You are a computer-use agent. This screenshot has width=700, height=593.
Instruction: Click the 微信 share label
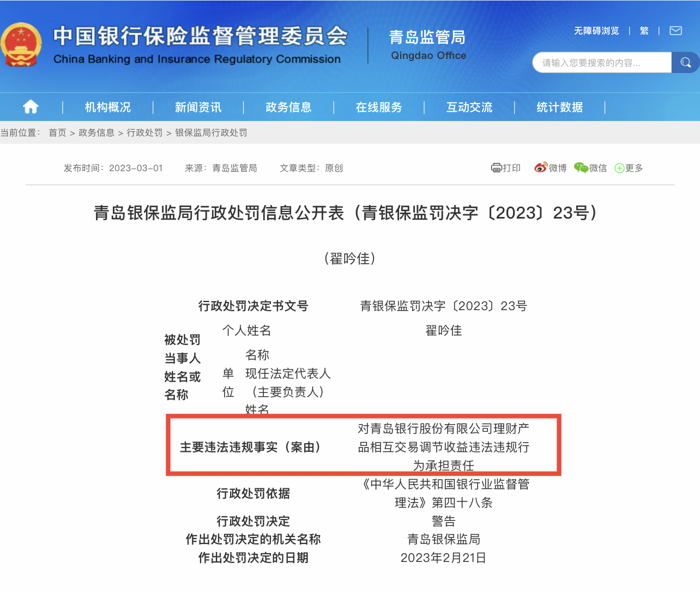coord(598,168)
